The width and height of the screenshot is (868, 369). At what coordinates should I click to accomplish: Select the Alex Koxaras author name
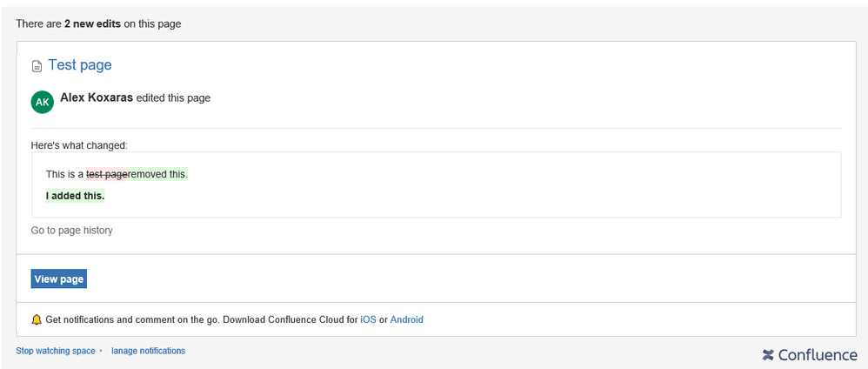point(97,98)
